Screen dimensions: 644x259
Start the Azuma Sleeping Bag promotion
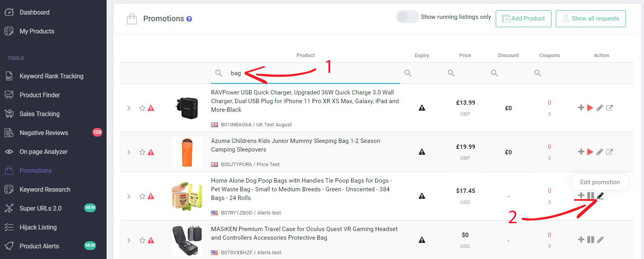click(x=590, y=152)
